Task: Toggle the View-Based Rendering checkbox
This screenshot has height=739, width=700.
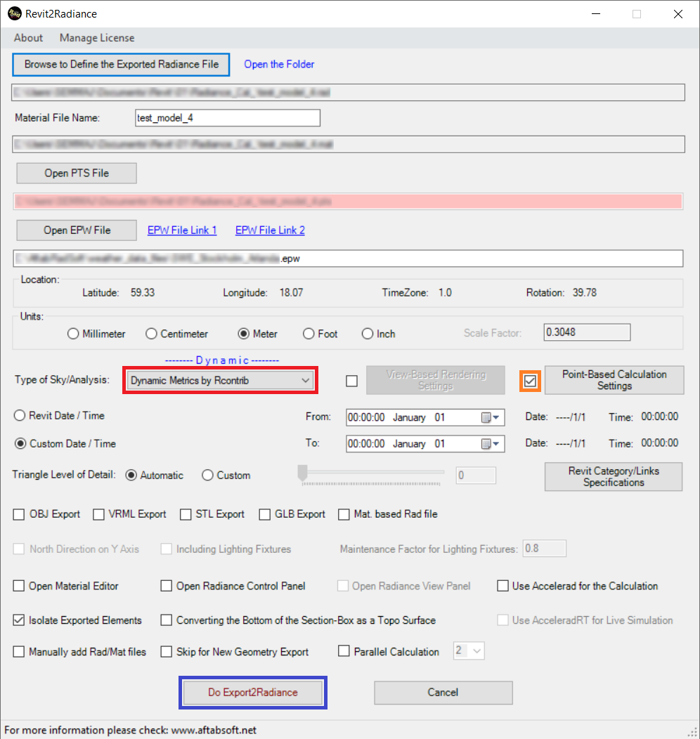Action: pos(351,381)
